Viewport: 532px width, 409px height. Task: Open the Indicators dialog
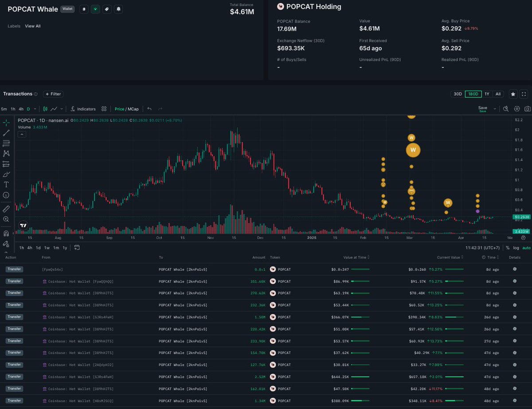click(x=83, y=109)
